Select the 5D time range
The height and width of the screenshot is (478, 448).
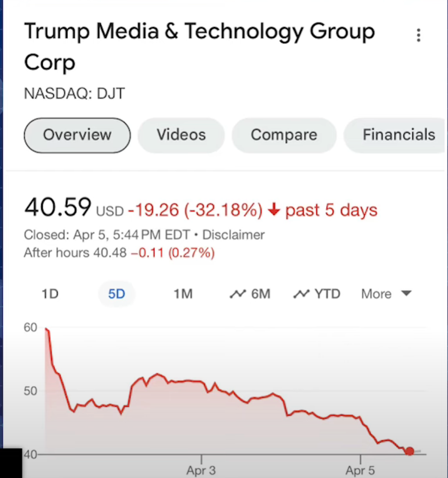[x=116, y=294]
